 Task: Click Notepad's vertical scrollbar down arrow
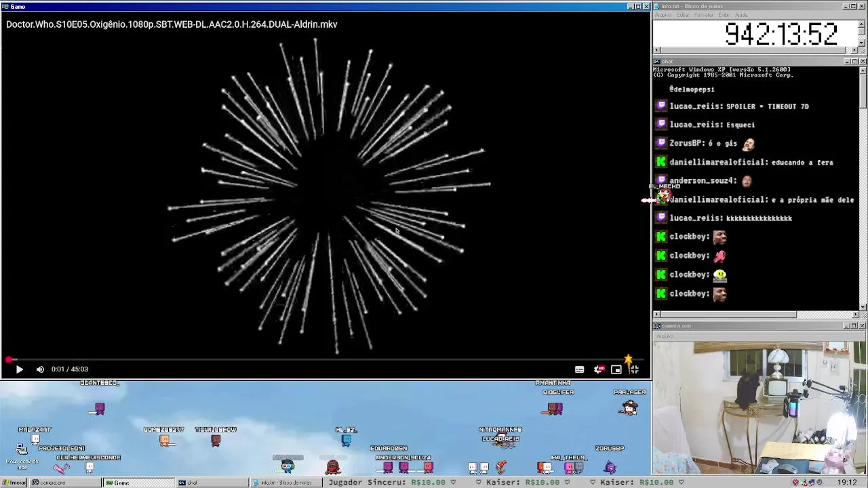tap(862, 43)
